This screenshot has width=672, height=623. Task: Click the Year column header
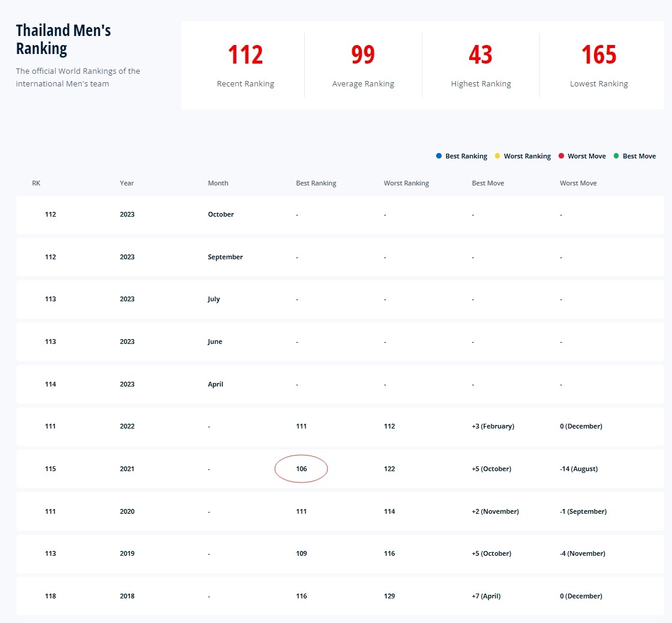point(127,183)
